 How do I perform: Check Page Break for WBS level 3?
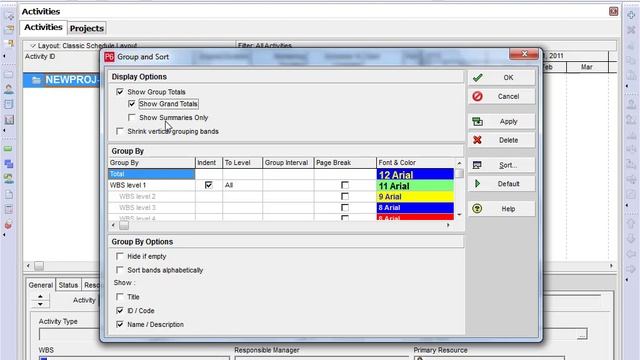(x=345, y=207)
